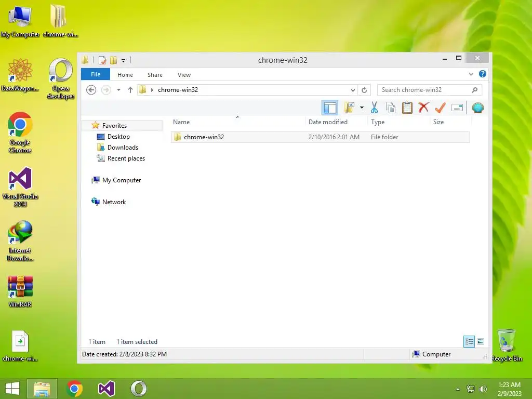532x399 pixels.
Task: Launch Visual Studio from the taskbar
Action: click(106, 389)
